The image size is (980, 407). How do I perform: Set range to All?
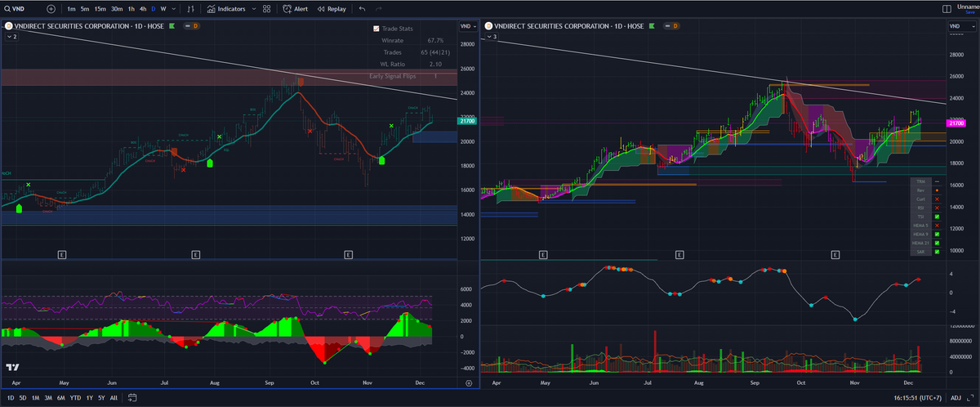113,397
